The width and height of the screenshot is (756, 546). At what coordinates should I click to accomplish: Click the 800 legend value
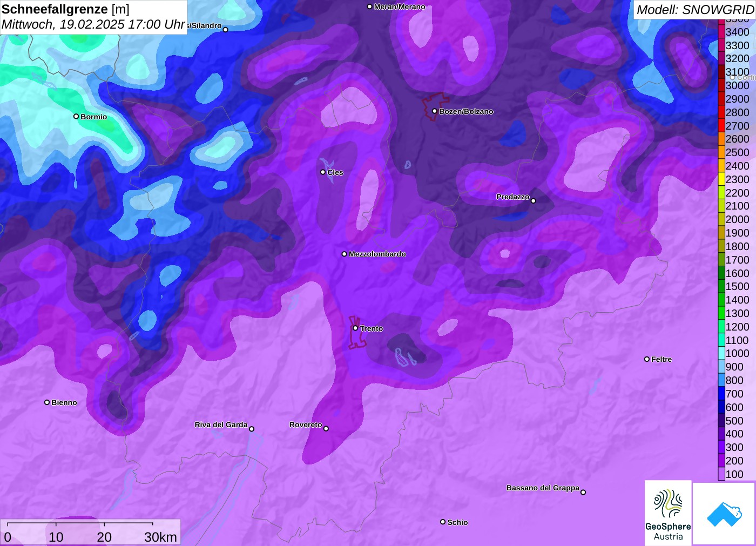[x=734, y=380]
